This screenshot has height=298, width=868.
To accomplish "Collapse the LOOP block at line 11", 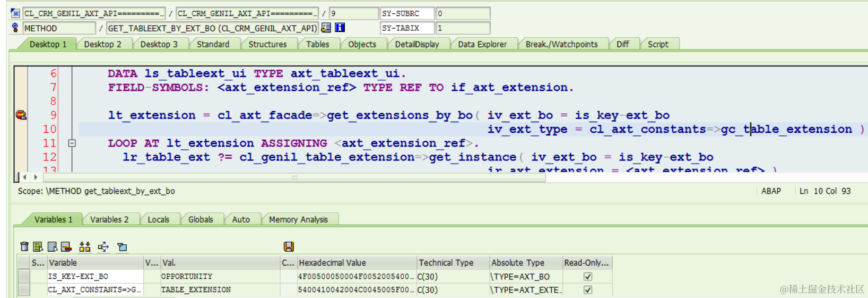I will click(x=72, y=143).
